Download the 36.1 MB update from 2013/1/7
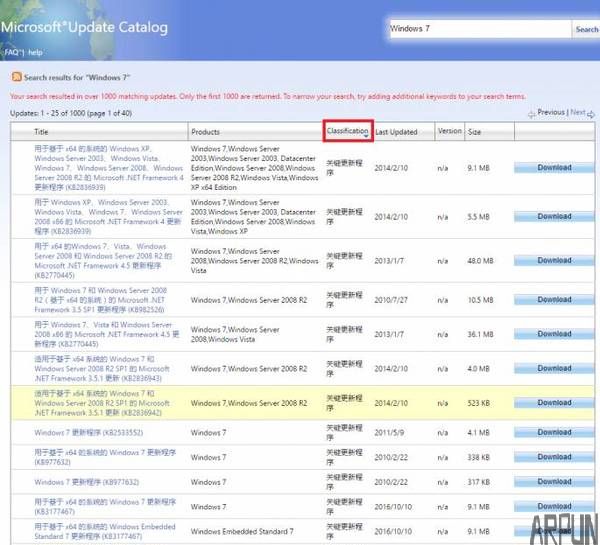This screenshot has height=545, width=600. [555, 334]
